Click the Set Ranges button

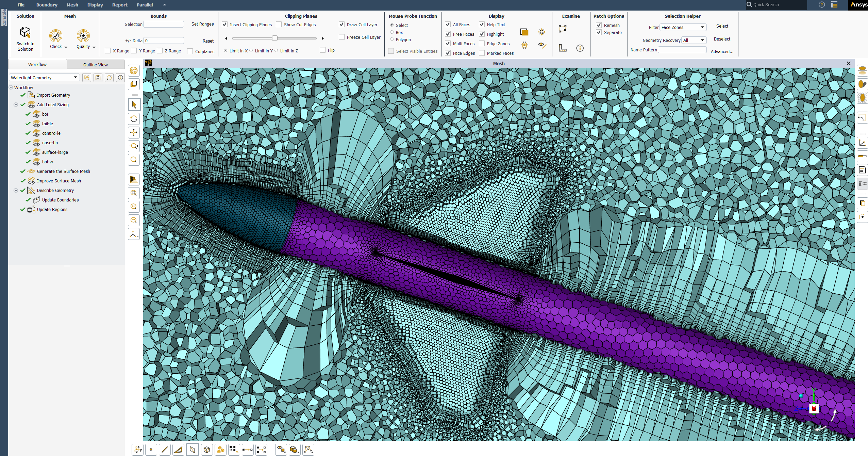click(x=202, y=24)
